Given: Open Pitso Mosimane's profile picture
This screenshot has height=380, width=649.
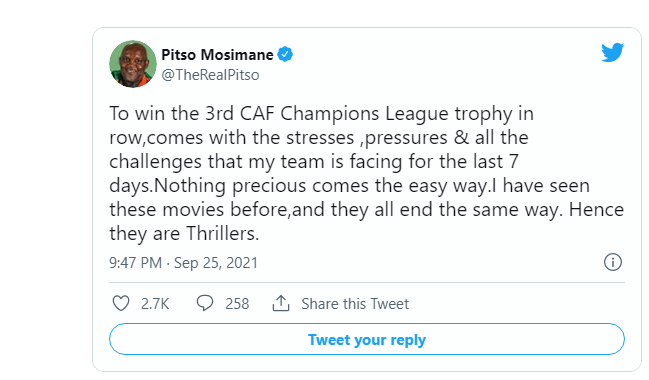Looking at the screenshot, I should (133, 64).
